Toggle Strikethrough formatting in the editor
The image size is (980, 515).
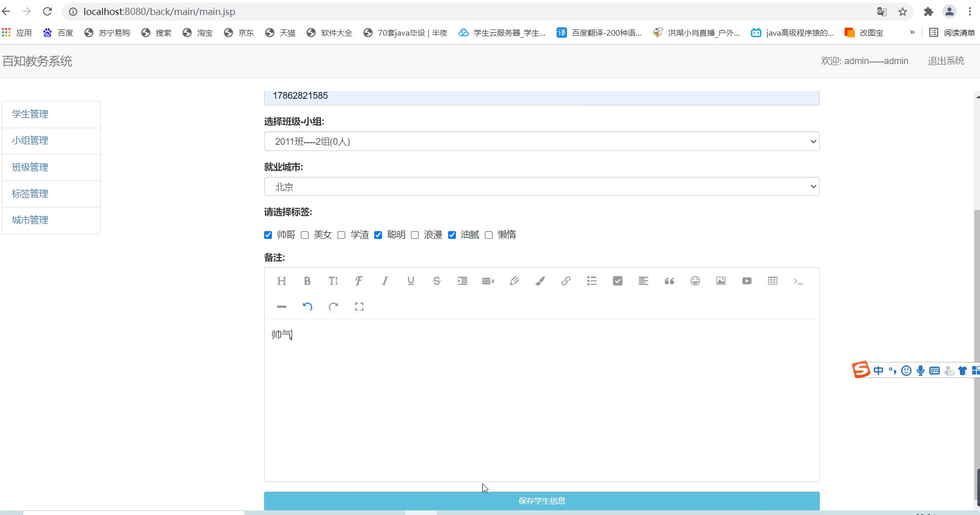[437, 281]
